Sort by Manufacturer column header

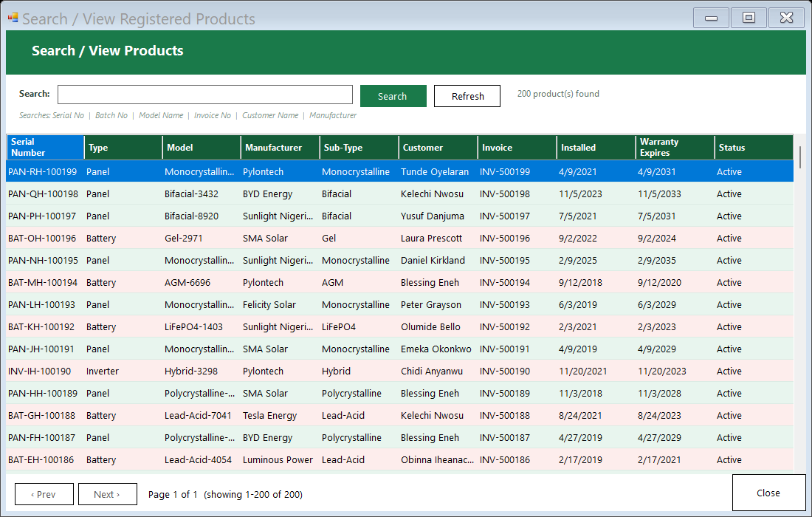(x=281, y=147)
